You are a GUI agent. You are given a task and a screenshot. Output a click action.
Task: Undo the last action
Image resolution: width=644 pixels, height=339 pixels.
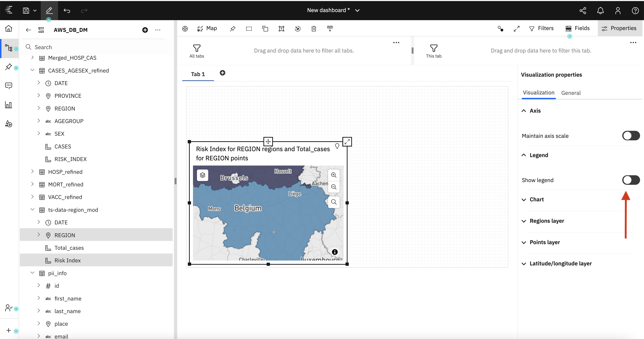[67, 10]
